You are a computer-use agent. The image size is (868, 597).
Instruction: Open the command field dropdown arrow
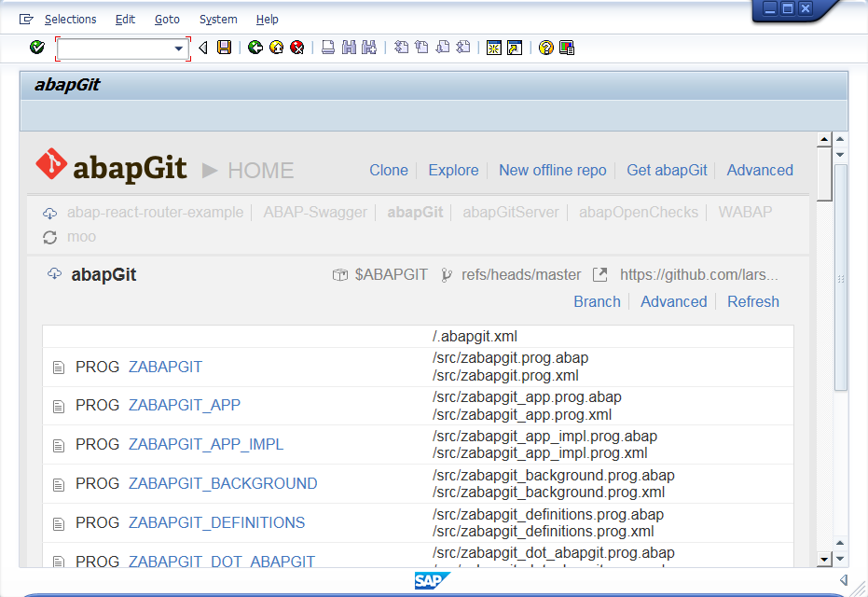click(178, 49)
